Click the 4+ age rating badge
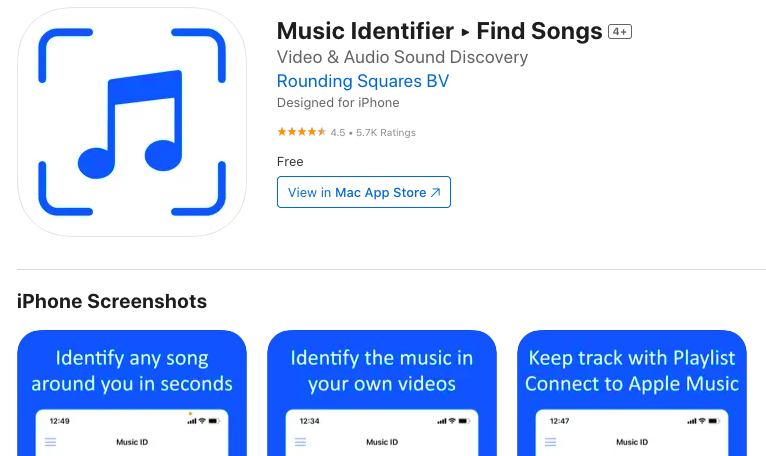 619,32
